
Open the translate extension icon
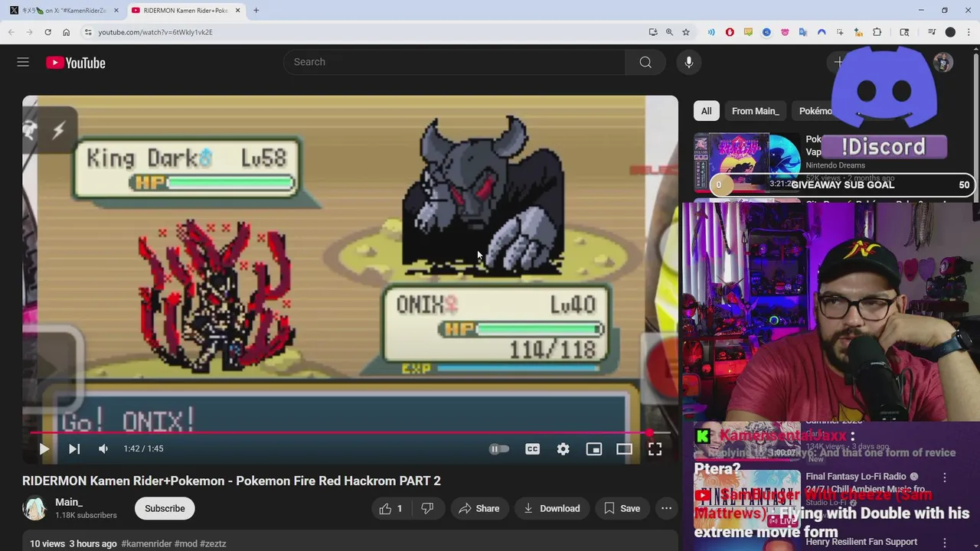pos(803,32)
